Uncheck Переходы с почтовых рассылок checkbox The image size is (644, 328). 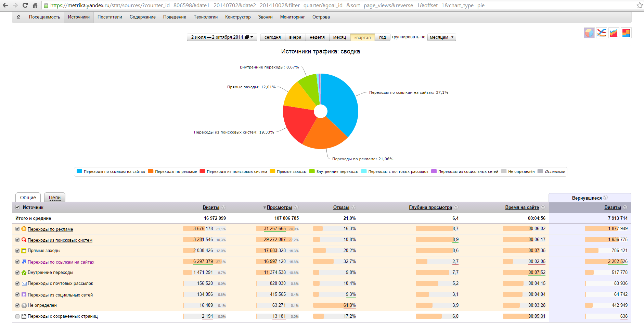click(17, 283)
